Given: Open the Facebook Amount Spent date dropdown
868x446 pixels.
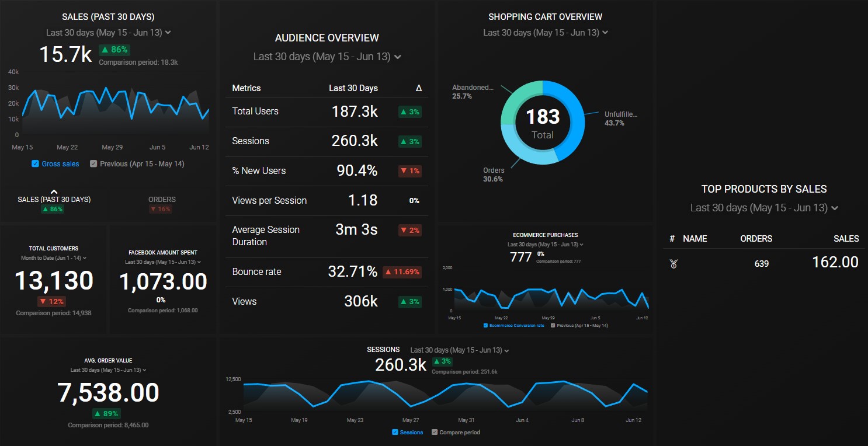Looking at the screenshot, I should coord(163,262).
